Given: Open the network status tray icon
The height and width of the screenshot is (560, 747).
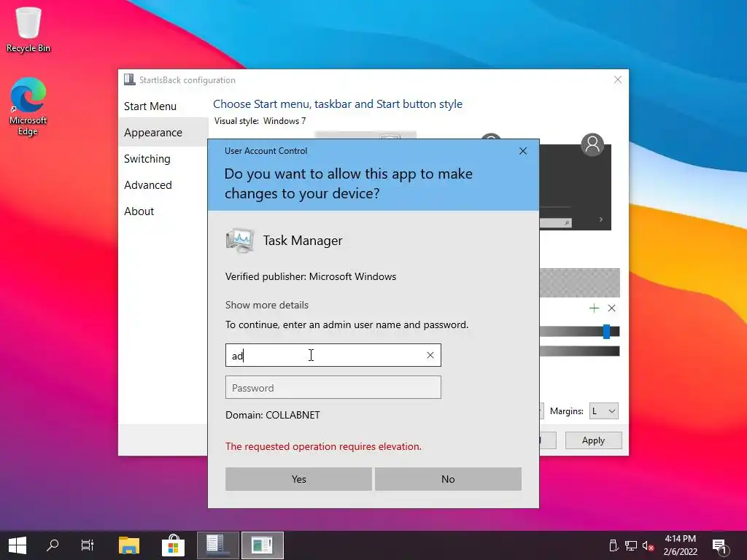Looking at the screenshot, I should [631, 545].
